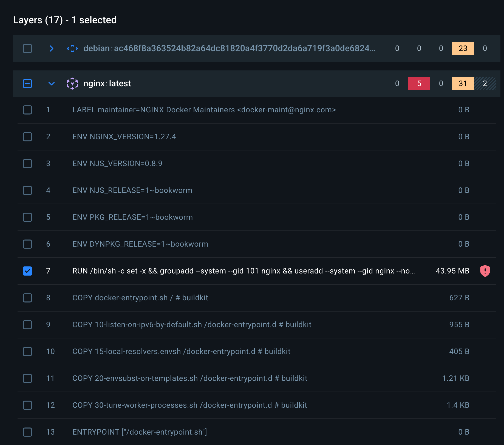The image size is (504, 445).
Task: Click the Layers (17) - 1 selected heading
Action: [x=65, y=20]
